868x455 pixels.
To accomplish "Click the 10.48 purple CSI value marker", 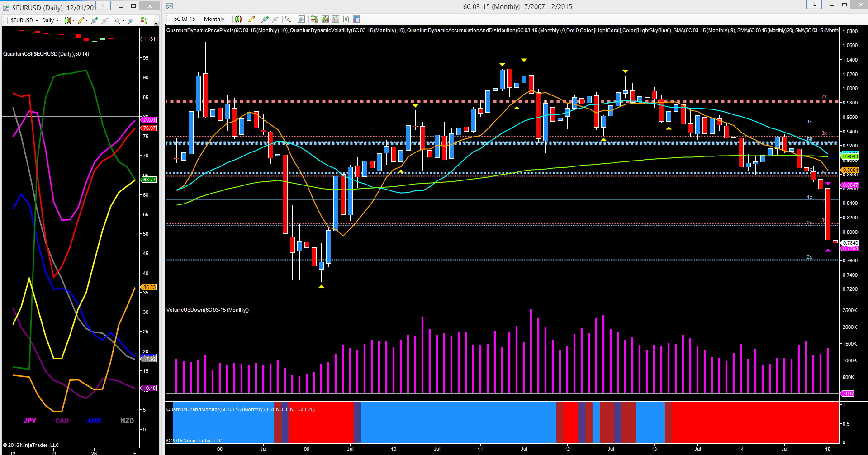I will click(x=148, y=388).
